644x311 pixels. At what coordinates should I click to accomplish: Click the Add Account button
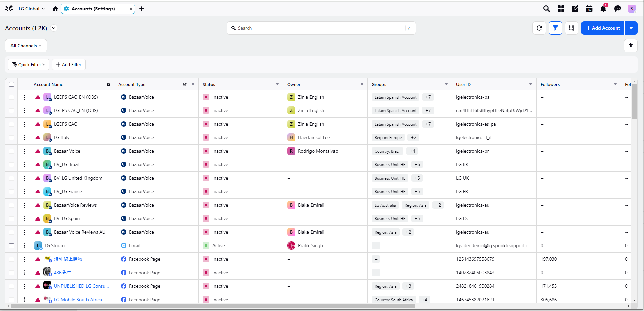(603, 28)
